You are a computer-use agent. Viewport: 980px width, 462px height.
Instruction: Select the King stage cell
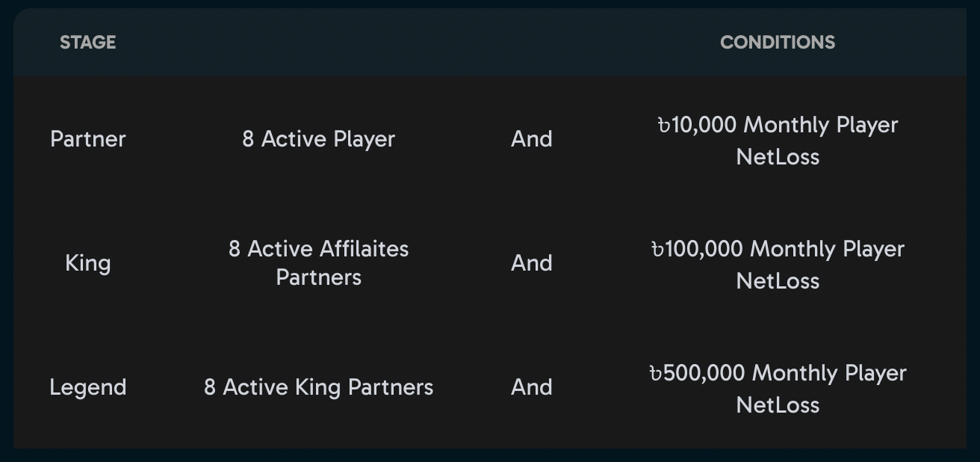87,263
